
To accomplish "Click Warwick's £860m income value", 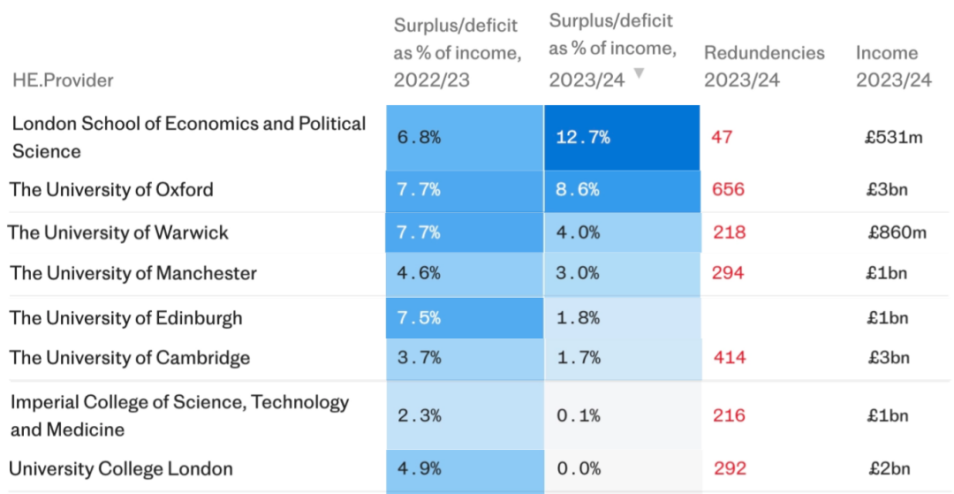I will [897, 232].
